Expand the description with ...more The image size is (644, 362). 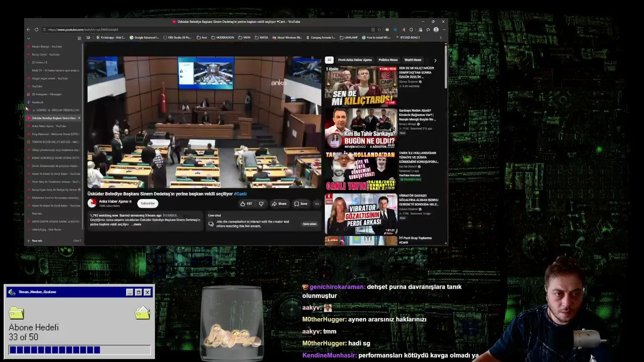pos(137,224)
